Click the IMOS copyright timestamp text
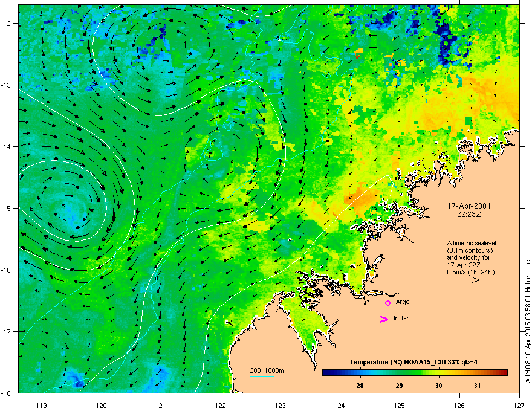The width and height of the screenshot is (532, 411). (528, 322)
